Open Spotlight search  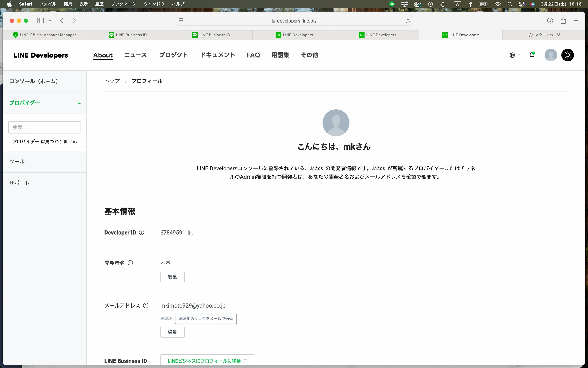[x=510, y=4]
